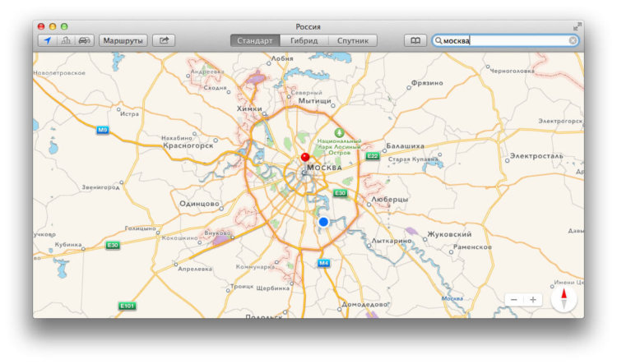This screenshot has width=617, height=364.
Task: Select the E30 shield inside the ring road
Action: (x=340, y=193)
